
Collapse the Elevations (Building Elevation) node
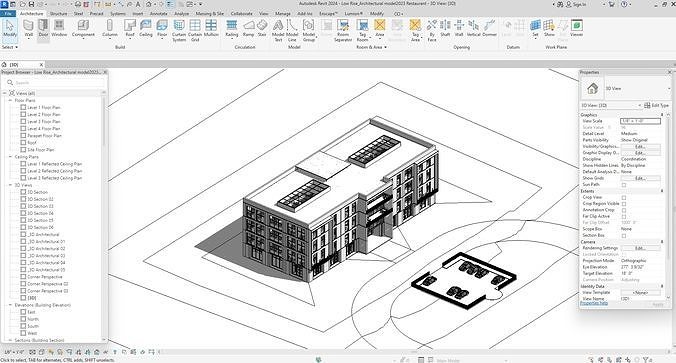10,305
